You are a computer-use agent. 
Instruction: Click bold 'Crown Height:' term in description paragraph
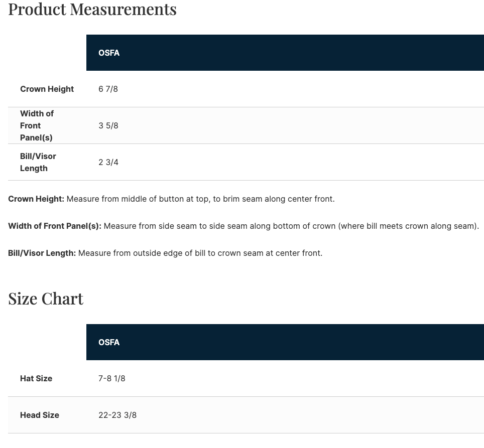click(36, 199)
